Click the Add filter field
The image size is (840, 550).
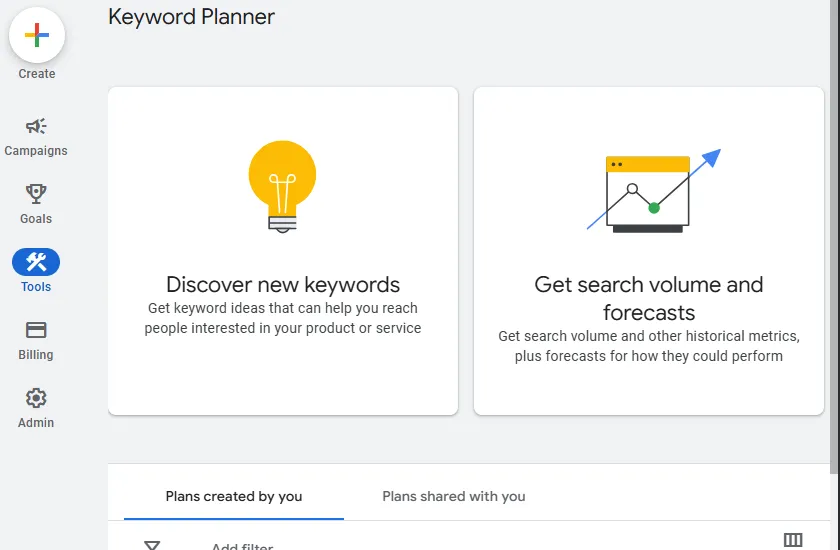242,546
